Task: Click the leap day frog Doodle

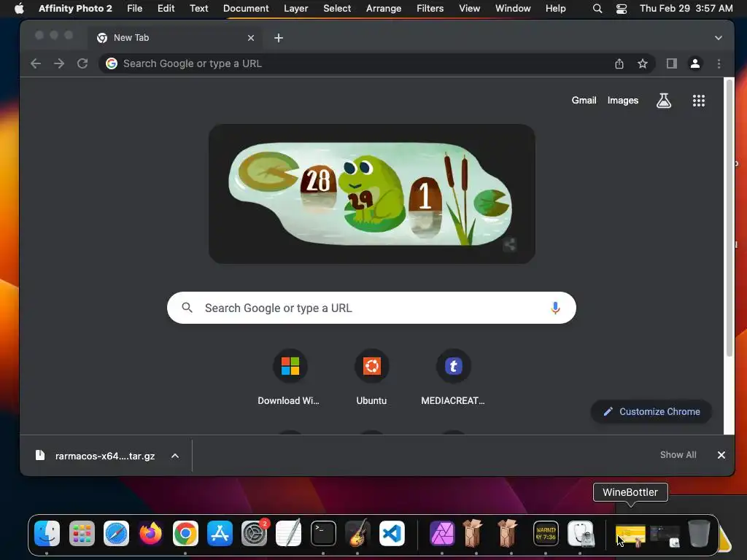Action: point(371,194)
